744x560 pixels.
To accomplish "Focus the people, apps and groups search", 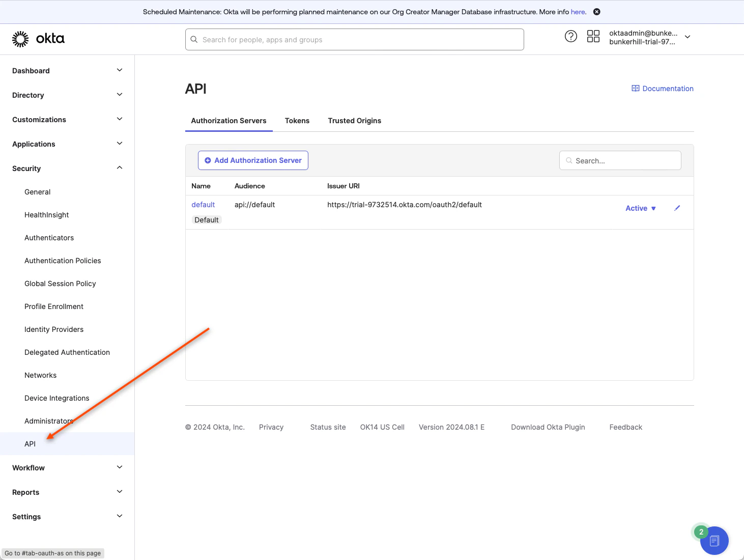I will click(355, 40).
